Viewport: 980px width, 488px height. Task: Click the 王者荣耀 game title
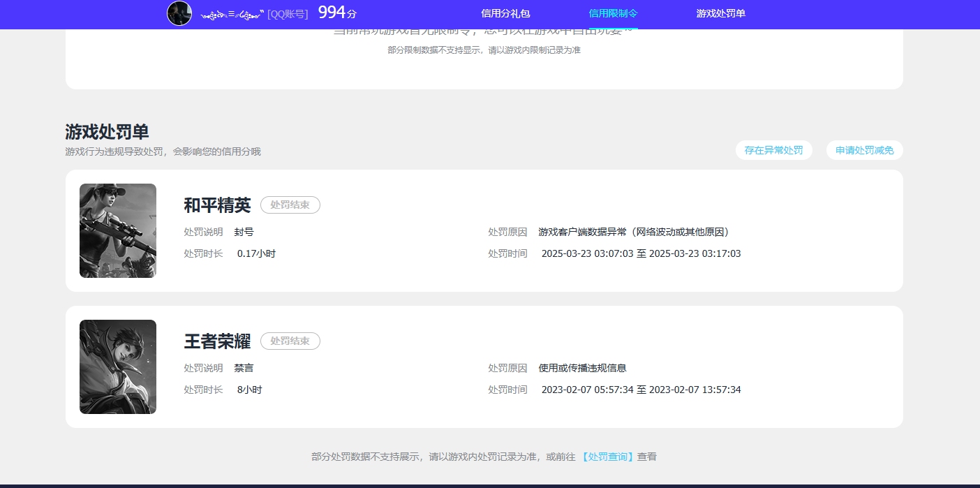(217, 341)
